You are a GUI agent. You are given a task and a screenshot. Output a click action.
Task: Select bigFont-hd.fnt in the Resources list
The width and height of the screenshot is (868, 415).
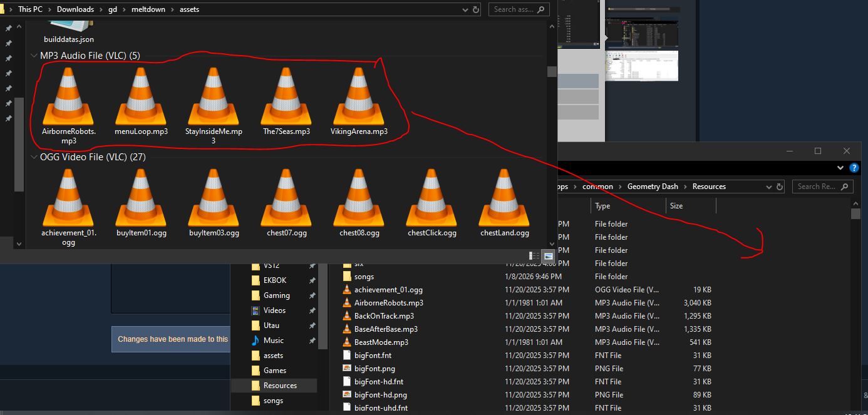(x=378, y=382)
